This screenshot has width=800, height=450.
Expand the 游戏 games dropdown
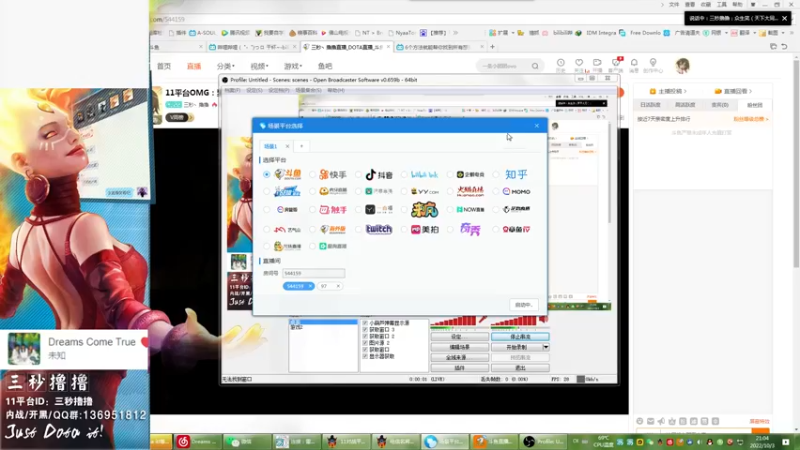(x=293, y=66)
